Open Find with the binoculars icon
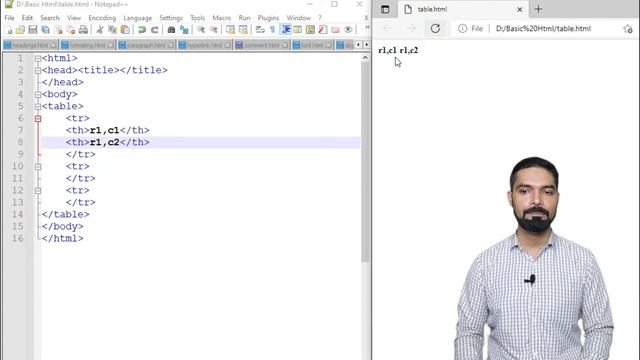Image resolution: width=640 pixels, height=360 pixels. point(171,30)
